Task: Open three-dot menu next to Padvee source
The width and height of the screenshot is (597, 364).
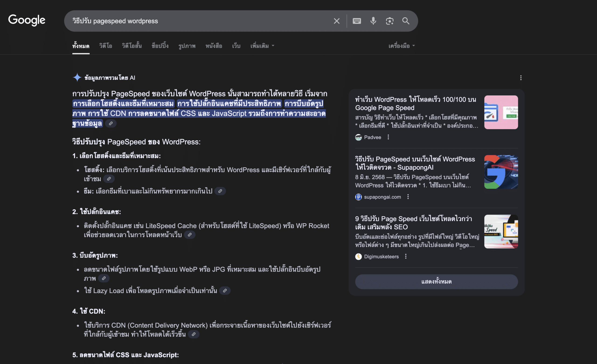Action: click(388, 137)
